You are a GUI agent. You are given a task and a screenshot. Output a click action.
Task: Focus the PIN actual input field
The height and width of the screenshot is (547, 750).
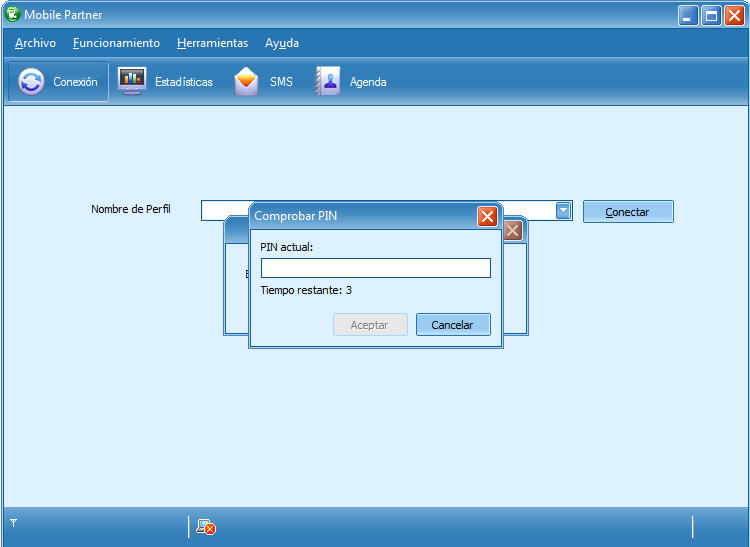point(375,268)
